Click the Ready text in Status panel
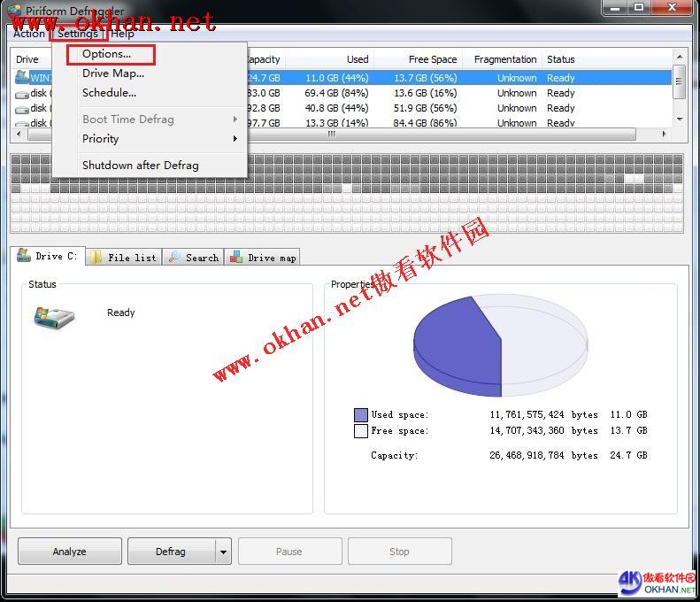The height and width of the screenshot is (602, 700). (121, 313)
